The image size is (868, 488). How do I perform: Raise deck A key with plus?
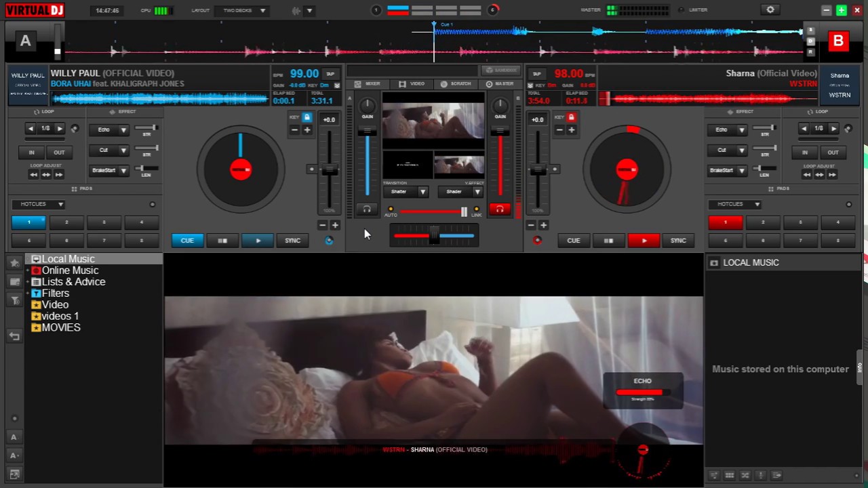click(x=307, y=129)
